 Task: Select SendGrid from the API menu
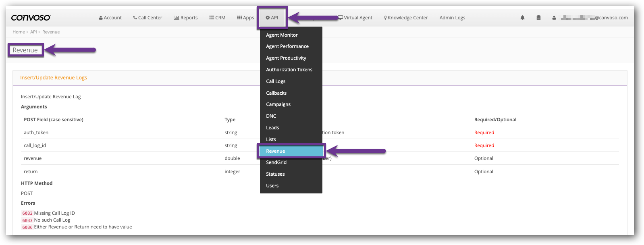click(276, 162)
